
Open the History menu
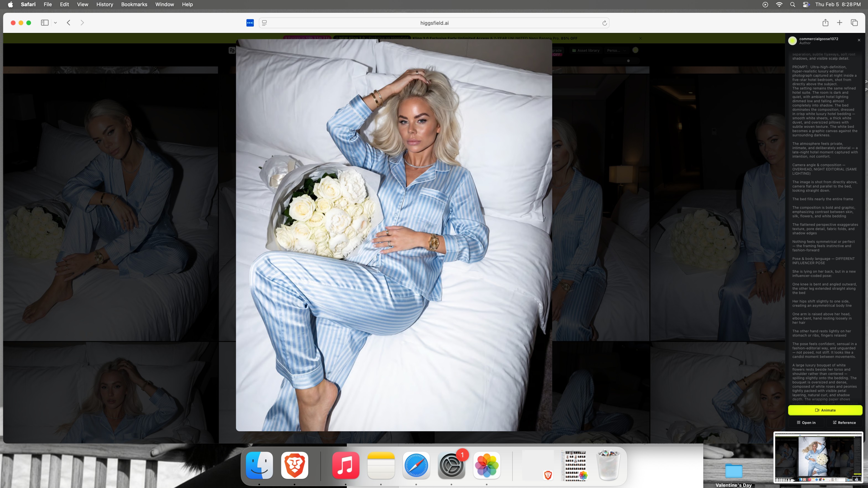coord(104,4)
